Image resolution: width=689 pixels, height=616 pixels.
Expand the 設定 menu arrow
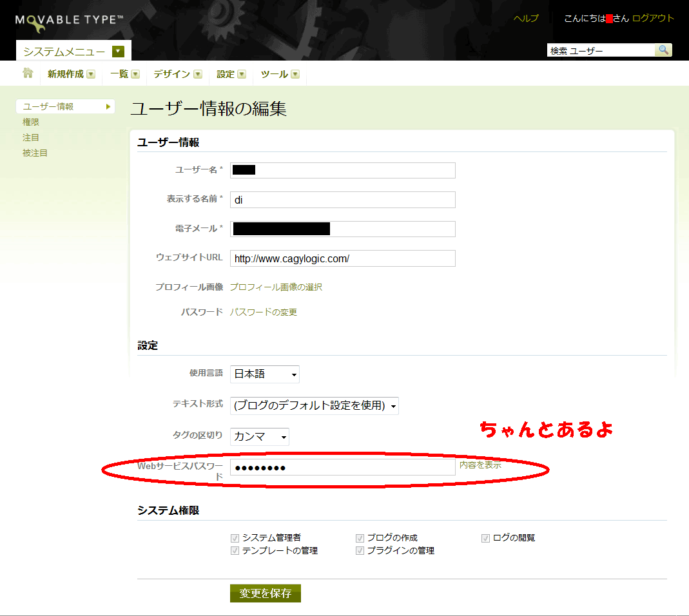(x=242, y=74)
